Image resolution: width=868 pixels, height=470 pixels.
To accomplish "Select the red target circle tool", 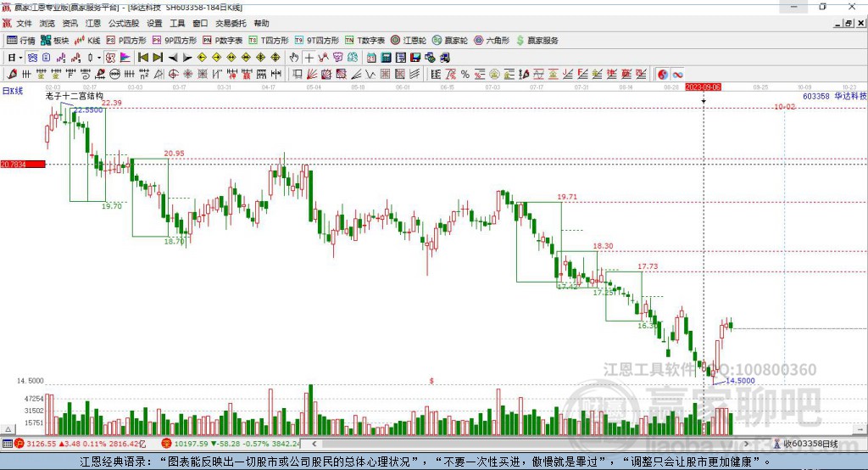I will (173, 75).
